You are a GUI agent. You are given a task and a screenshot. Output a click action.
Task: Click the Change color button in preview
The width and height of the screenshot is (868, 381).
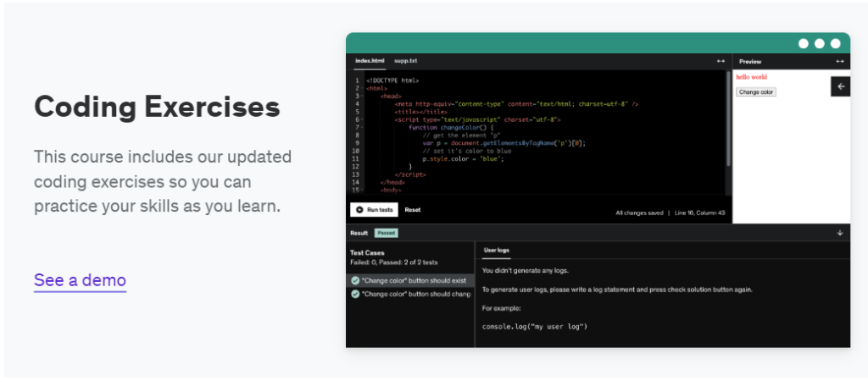[756, 91]
